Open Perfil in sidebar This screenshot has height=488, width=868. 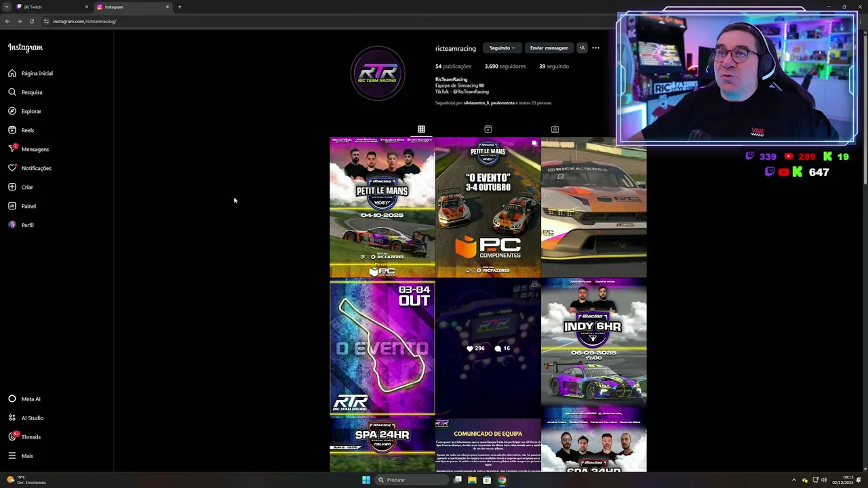[21, 225]
